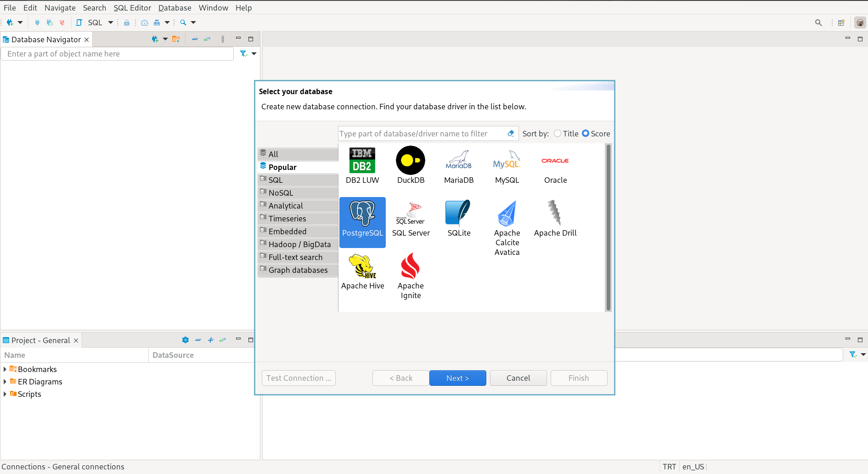
Task: Focus Database Navigator object name filter
Action: pos(117,54)
